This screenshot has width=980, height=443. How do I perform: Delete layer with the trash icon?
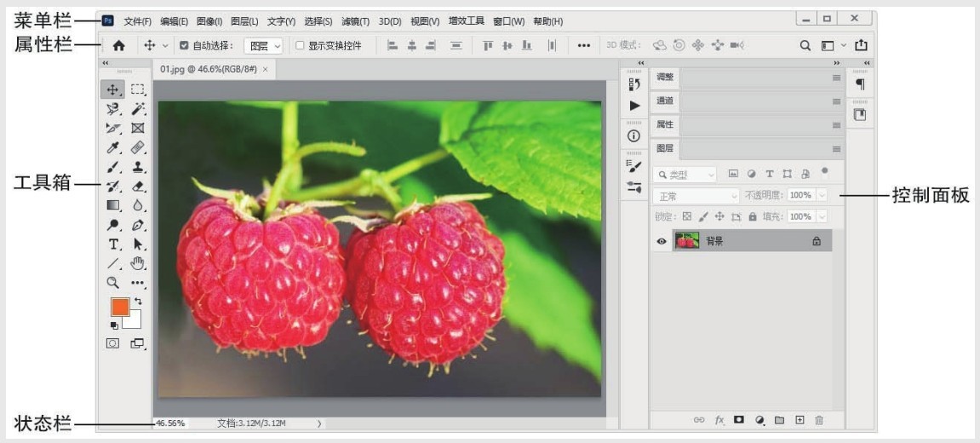(819, 420)
